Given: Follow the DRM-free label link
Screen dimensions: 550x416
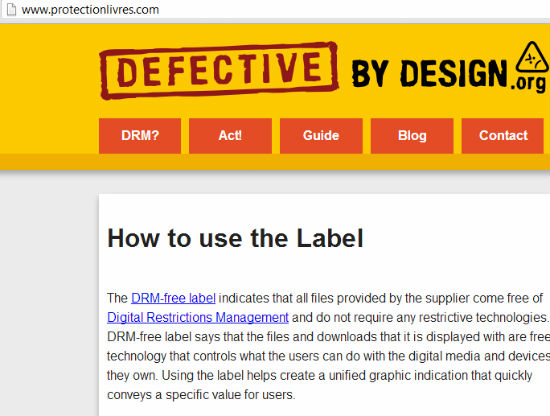Looking at the screenshot, I should point(173,298).
